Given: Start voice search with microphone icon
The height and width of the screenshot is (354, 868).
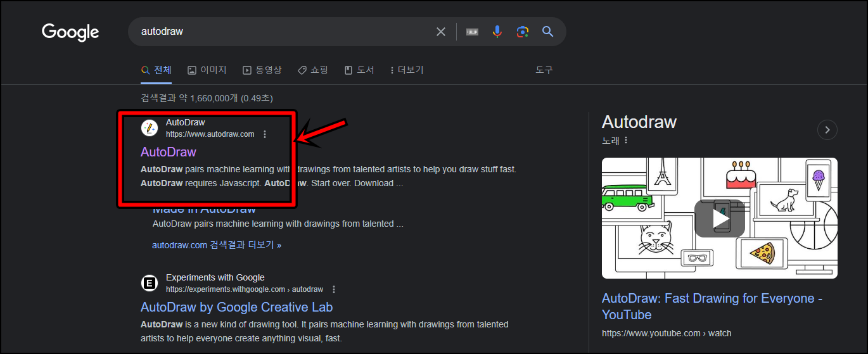Looking at the screenshot, I should click(x=497, y=32).
